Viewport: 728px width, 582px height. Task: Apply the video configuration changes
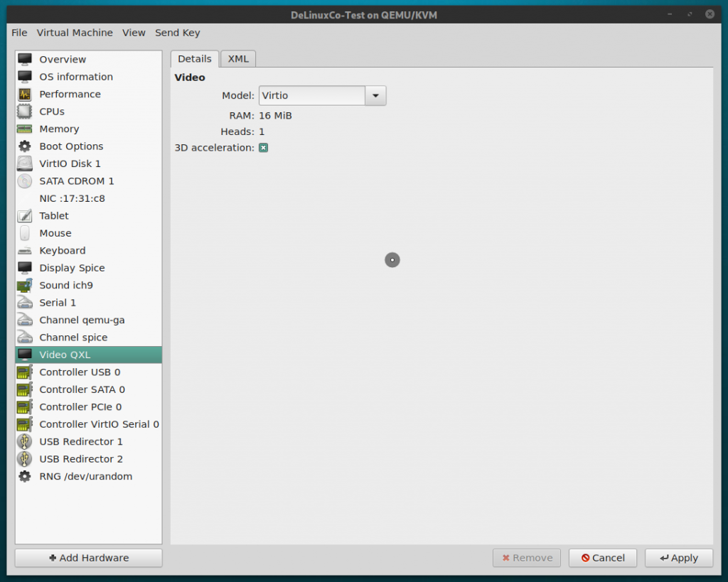click(x=678, y=557)
